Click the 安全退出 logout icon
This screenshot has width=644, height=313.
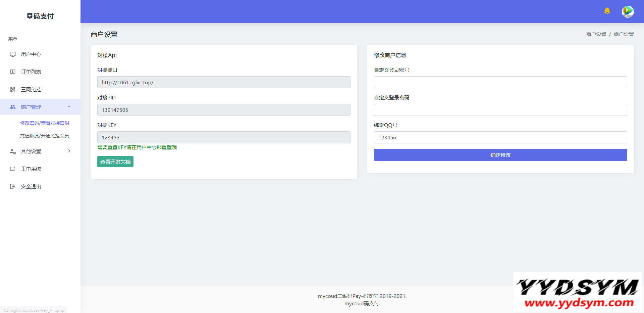[x=13, y=186]
